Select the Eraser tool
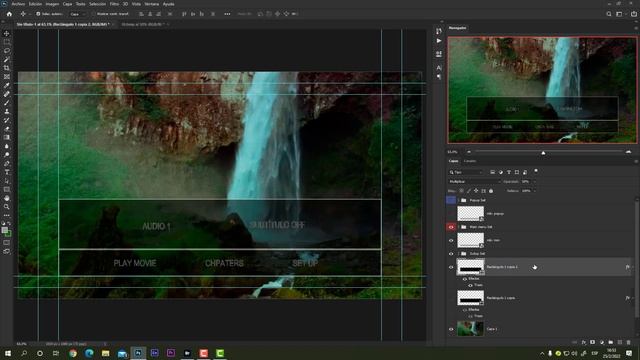Screen dimensions: 640x360 tap(7, 129)
